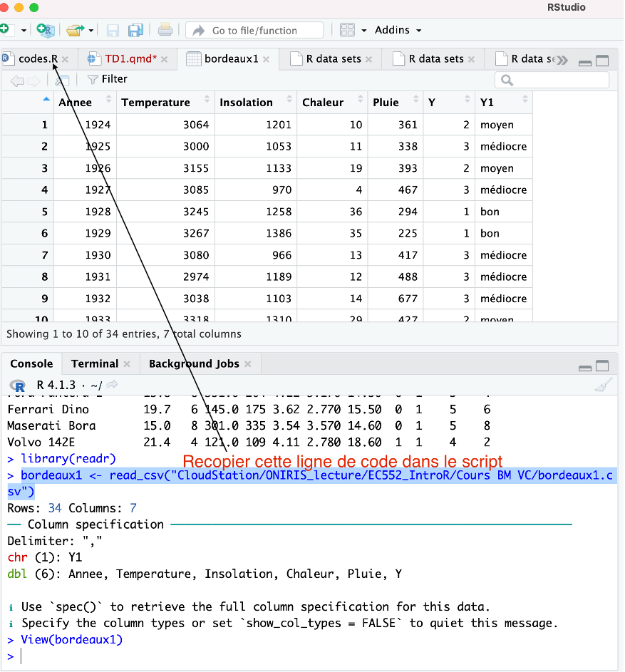625x672 pixels.
Task: Sort by the Annee column header
Action: [x=85, y=103]
